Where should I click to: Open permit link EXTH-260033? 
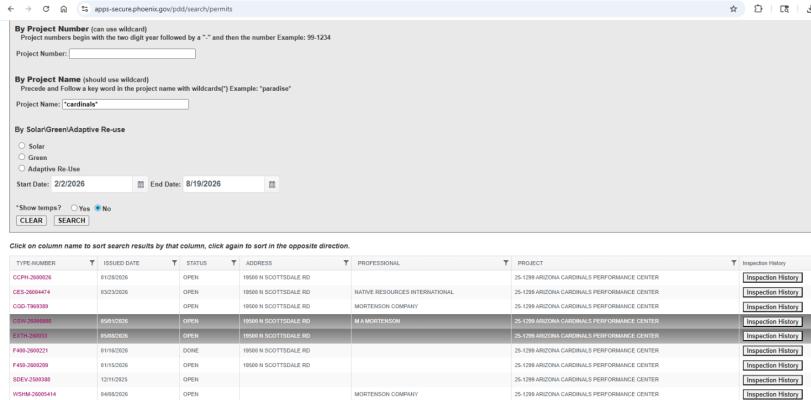pyautogui.click(x=29, y=336)
